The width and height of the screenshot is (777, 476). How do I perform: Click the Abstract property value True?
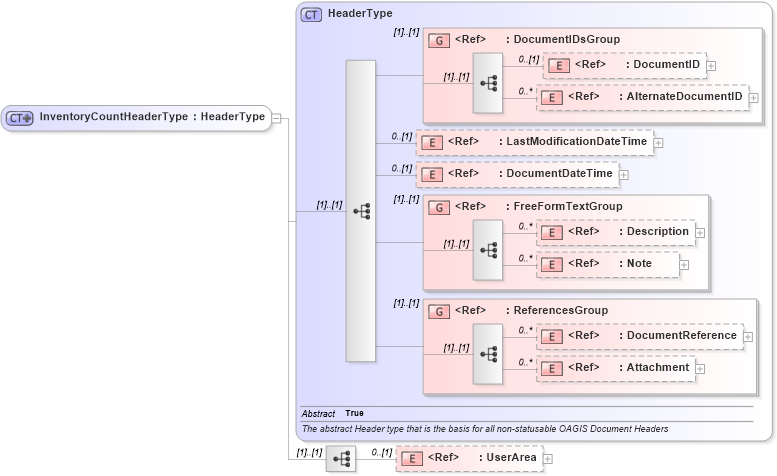[354, 413]
